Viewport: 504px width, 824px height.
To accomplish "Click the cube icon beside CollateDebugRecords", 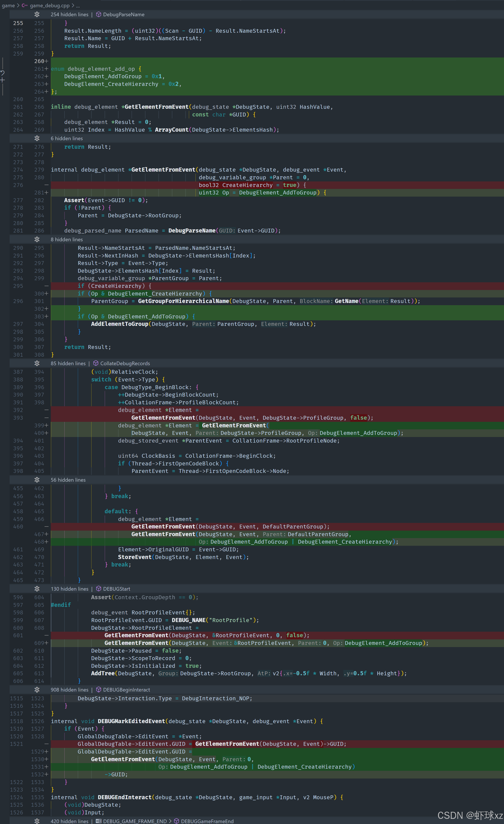I will click(x=96, y=363).
